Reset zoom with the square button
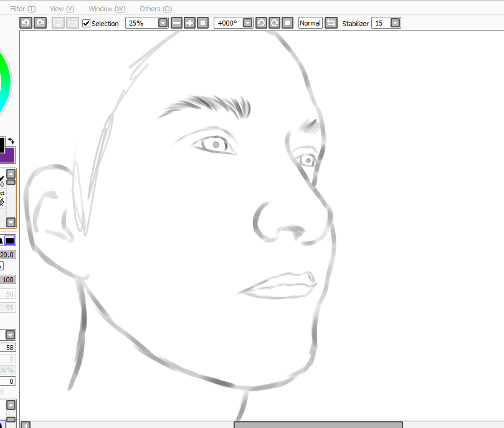 pyautogui.click(x=202, y=23)
